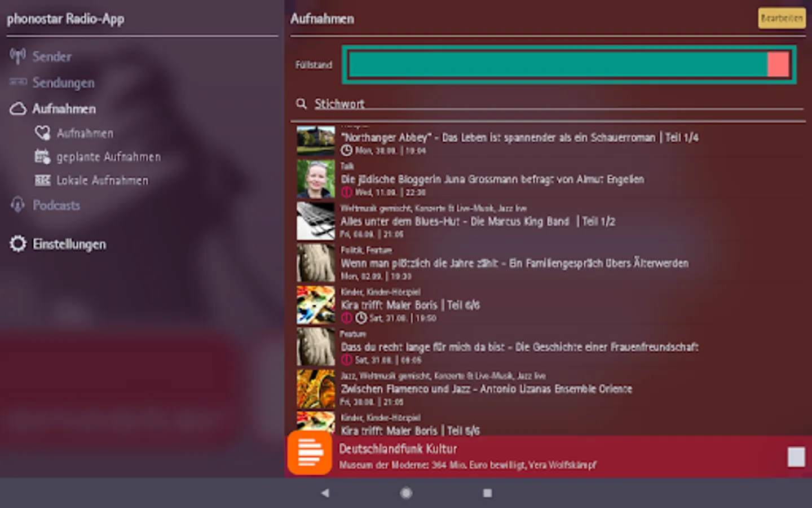The width and height of the screenshot is (812, 508).
Task: Open Alles unter dem Blues-Hut recording
Action: pos(478,221)
